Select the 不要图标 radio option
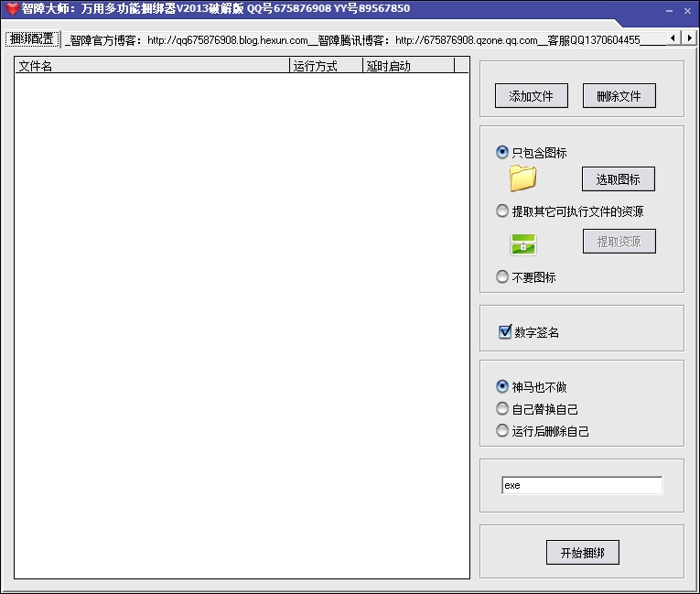Viewport: 700px width, 594px height. coord(502,277)
